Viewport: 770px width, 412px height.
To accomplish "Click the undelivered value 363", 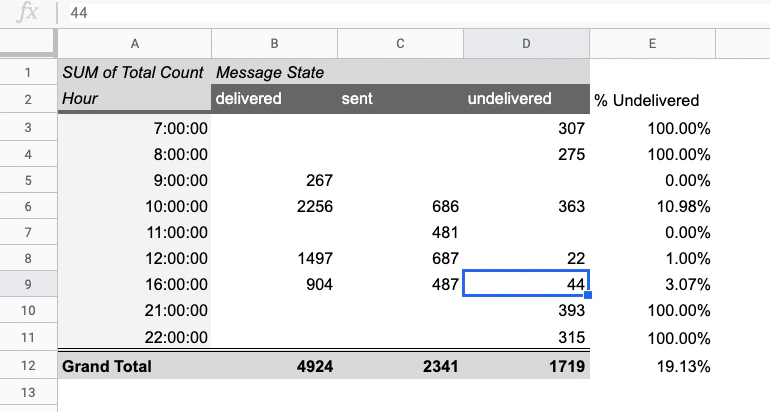I will (526, 206).
